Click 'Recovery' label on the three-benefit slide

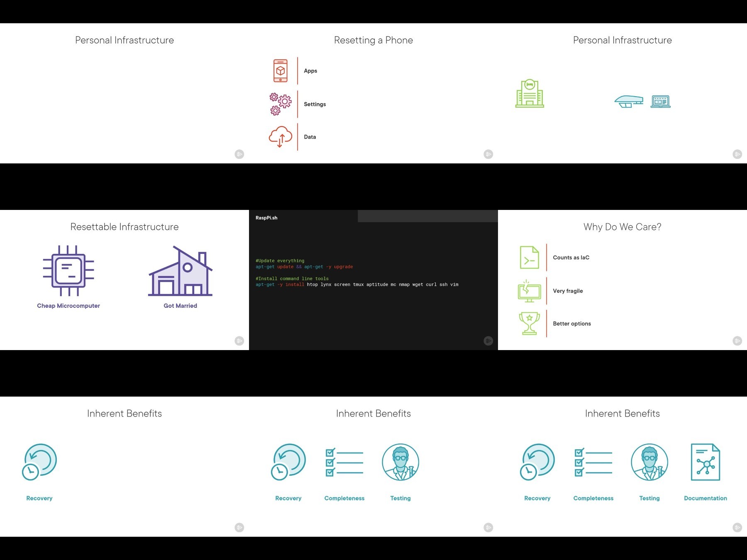click(288, 498)
